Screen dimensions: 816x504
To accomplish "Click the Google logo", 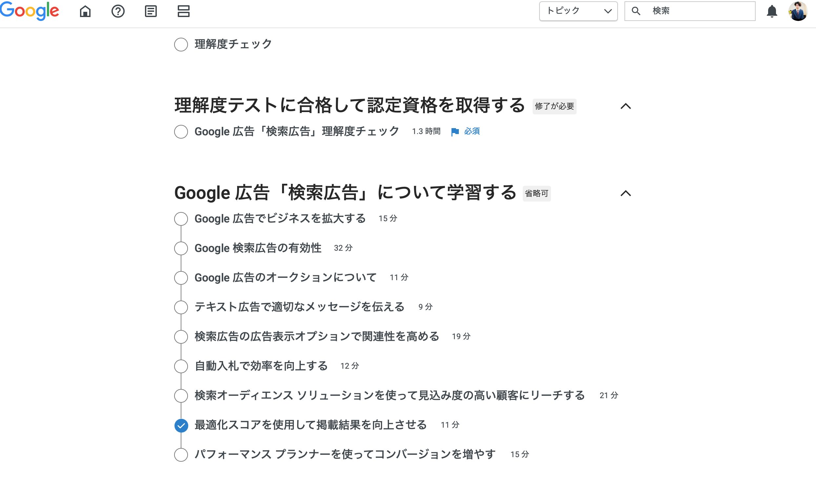I will tap(30, 11).
